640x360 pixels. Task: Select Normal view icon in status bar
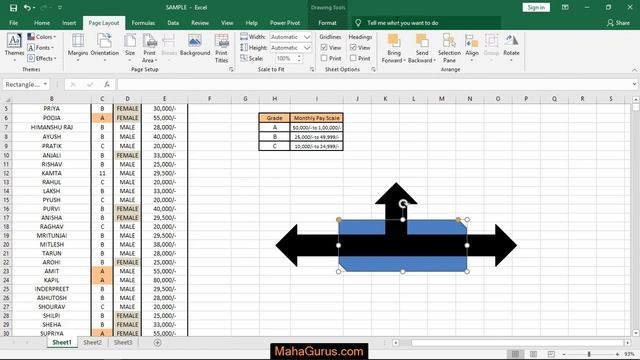point(516,354)
